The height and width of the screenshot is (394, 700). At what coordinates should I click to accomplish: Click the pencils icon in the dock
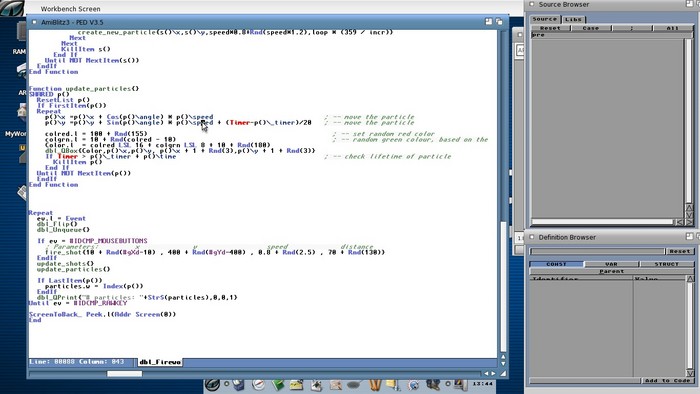(x=375, y=385)
